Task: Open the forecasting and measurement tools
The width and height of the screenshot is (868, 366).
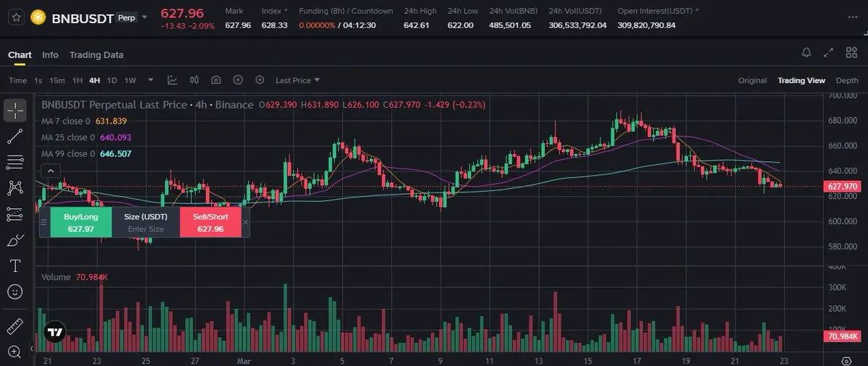Action: (x=15, y=214)
